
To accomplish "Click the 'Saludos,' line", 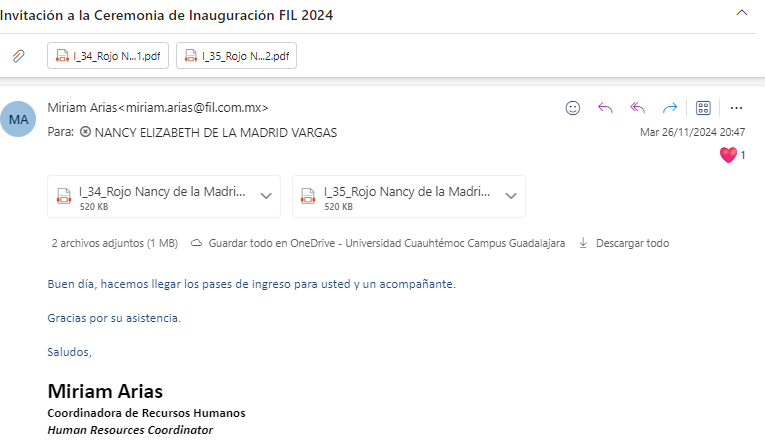I will pos(69,352).
